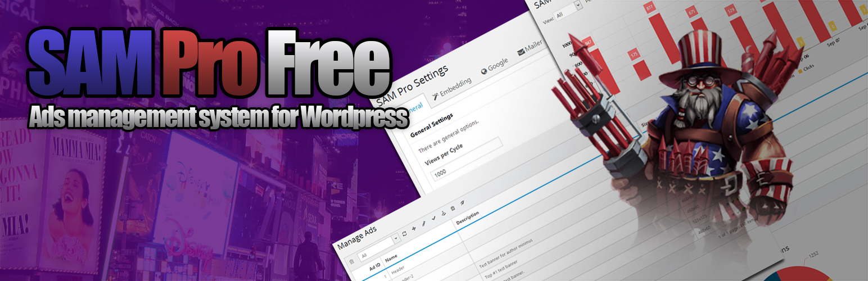The image size is (868, 281).
Task: Click the trash icon beside the checkmark icon
Action: coord(453,209)
